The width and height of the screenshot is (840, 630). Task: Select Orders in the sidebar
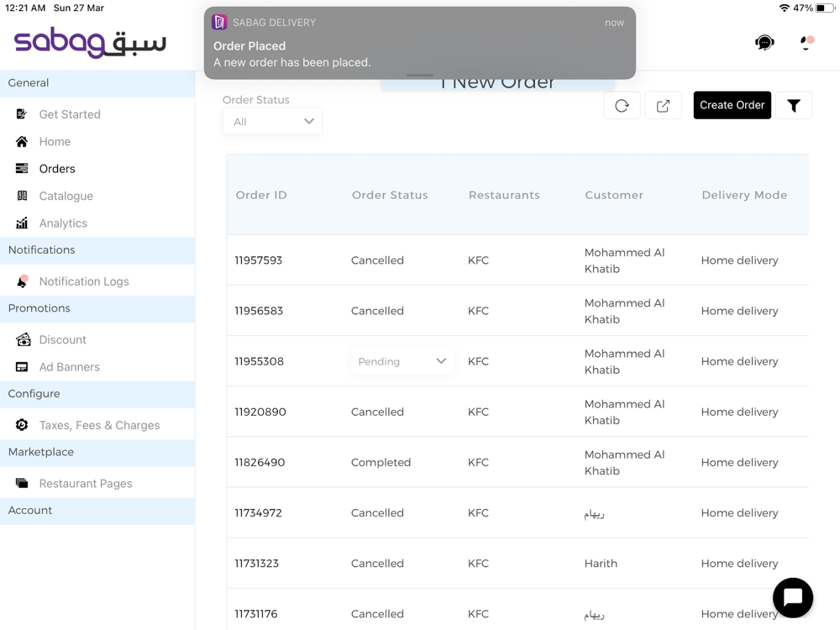57,169
